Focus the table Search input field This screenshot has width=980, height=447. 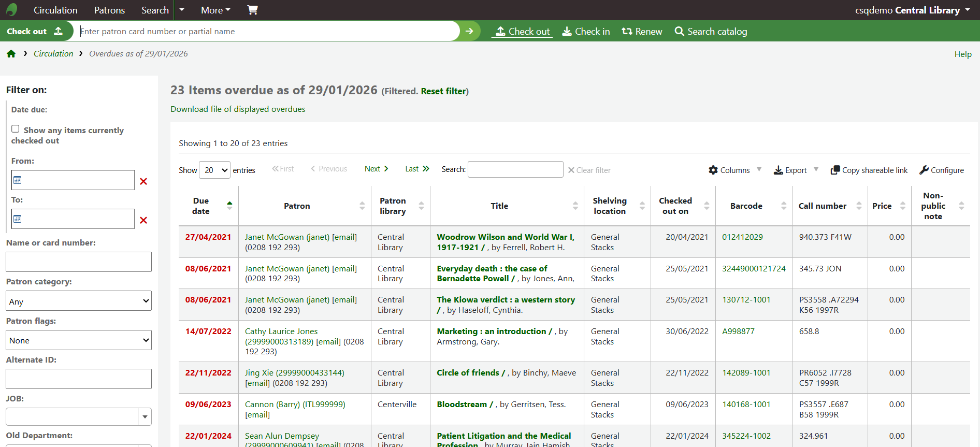tap(515, 169)
